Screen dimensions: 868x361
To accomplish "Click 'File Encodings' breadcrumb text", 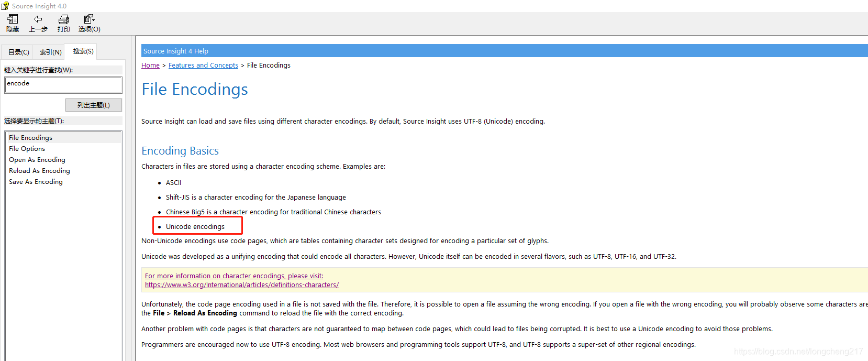I will (x=269, y=65).
